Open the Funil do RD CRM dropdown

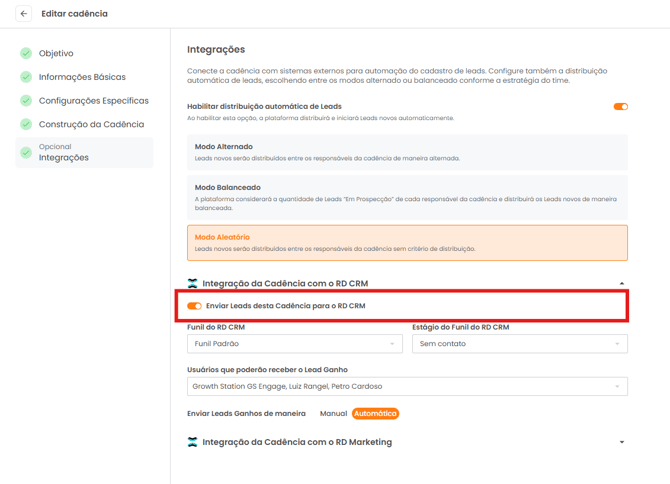294,344
